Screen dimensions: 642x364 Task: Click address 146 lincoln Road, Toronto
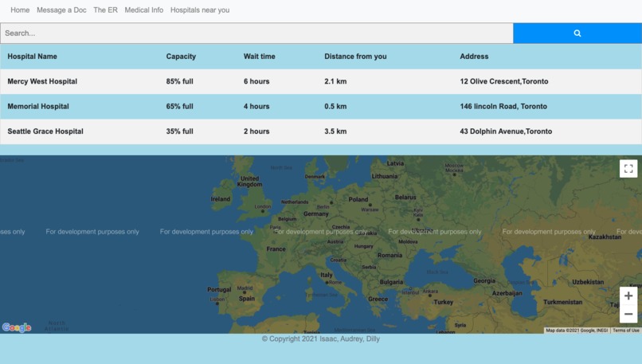tap(503, 107)
